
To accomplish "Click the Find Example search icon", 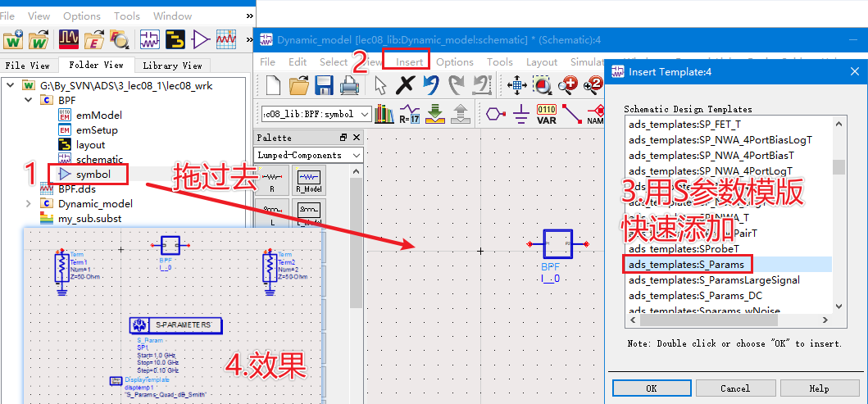I will [119, 40].
